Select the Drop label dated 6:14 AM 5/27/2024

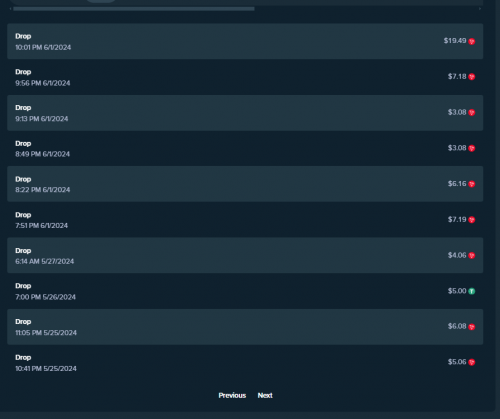click(23, 251)
